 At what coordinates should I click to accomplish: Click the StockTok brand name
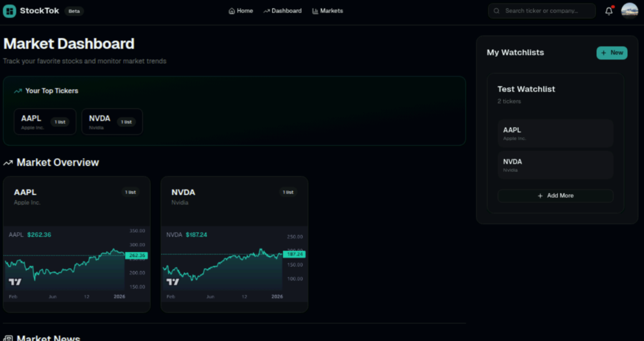point(39,11)
